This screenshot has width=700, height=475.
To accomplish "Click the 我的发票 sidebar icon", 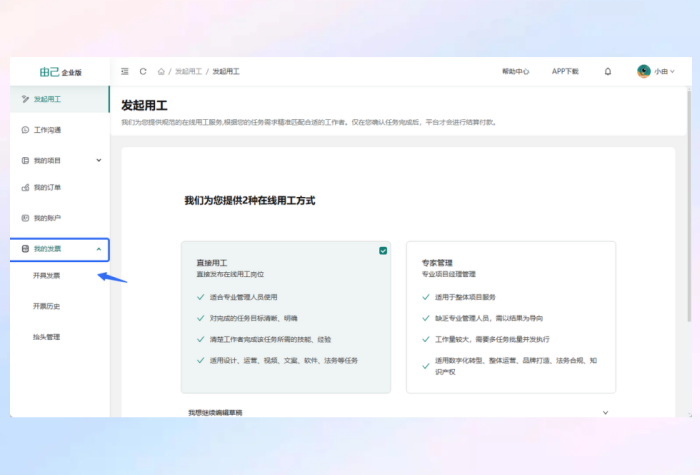I will click(25, 249).
